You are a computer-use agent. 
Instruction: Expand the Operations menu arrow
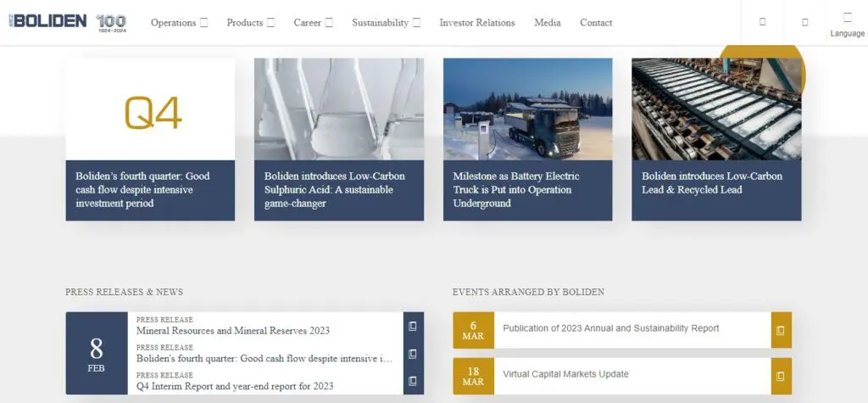tap(203, 23)
